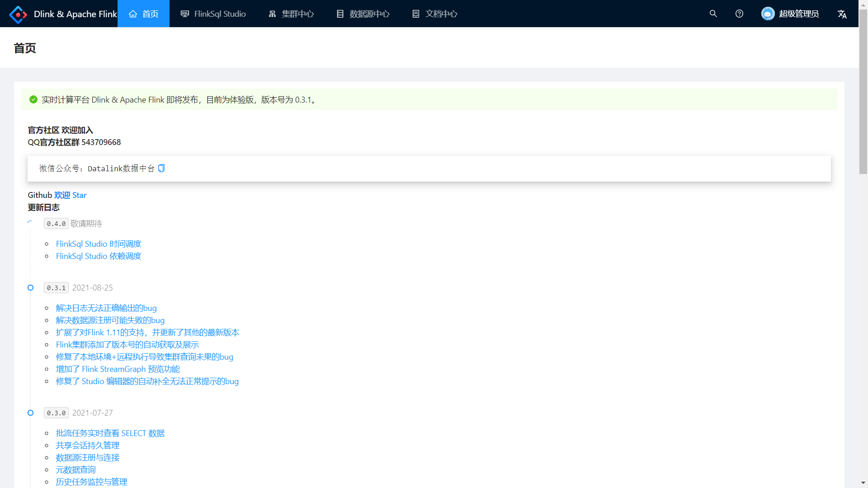The width and height of the screenshot is (868, 488).
Task: Click the search magnifier icon
Action: 713,14
